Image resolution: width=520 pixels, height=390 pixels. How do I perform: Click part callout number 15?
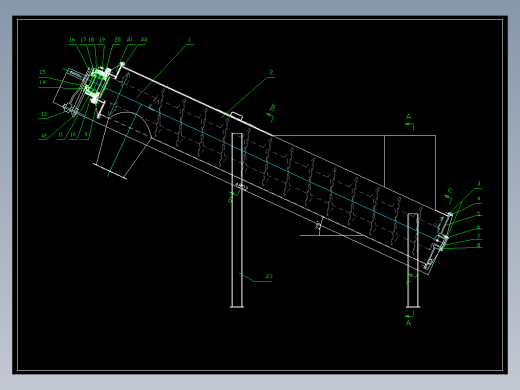pyautogui.click(x=42, y=72)
